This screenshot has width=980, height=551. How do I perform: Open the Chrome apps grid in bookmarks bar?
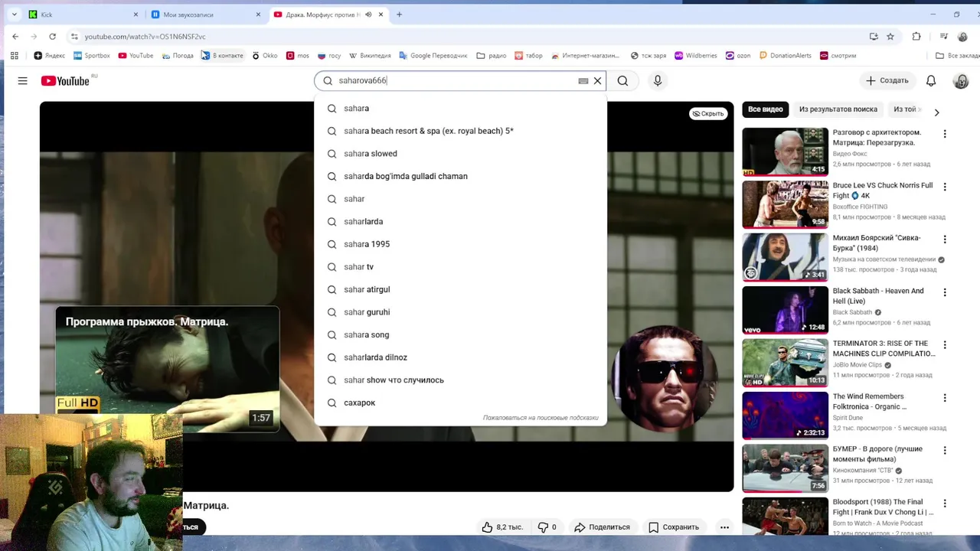[x=14, y=55]
